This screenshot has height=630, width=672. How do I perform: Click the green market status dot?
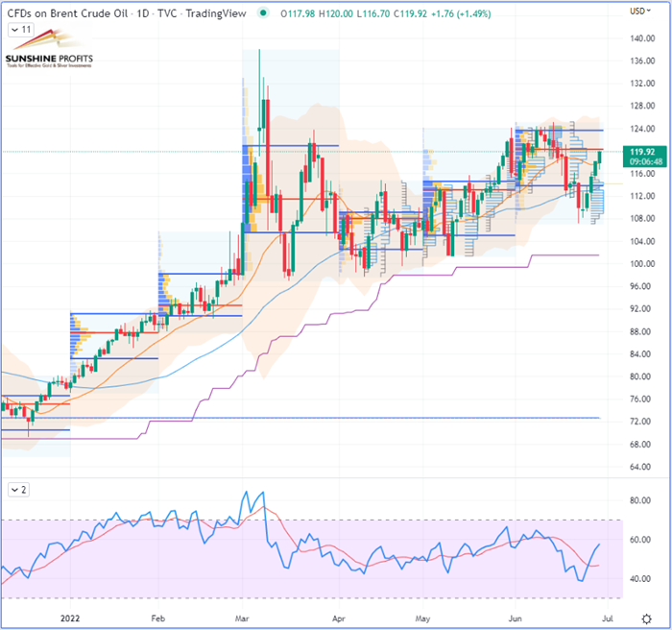(263, 12)
